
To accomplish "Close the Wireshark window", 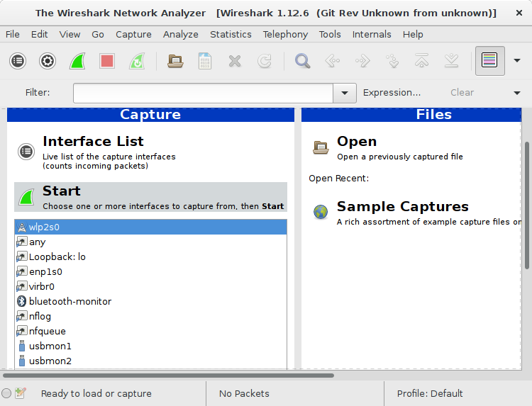I will [x=519, y=13].
